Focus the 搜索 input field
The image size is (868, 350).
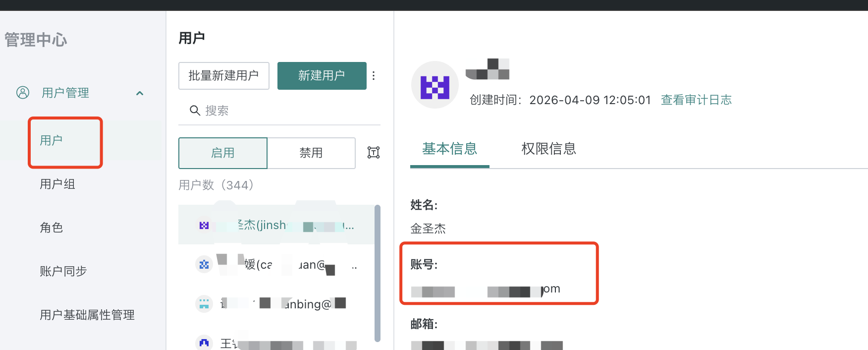[279, 111]
